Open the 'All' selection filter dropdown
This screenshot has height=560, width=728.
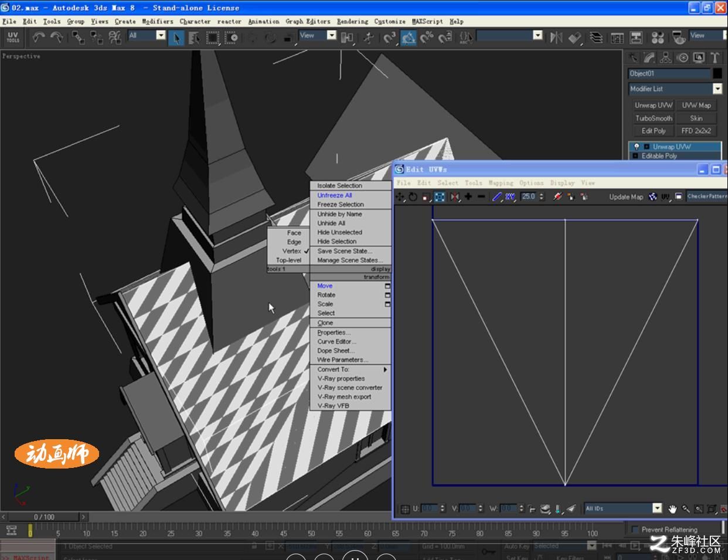(x=161, y=35)
